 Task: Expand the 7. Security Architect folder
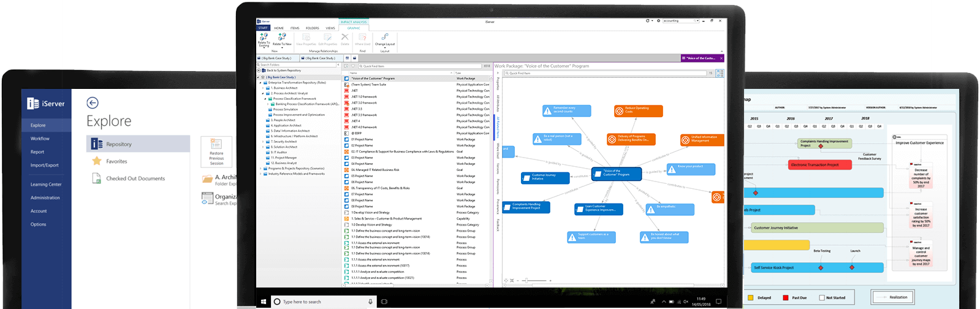coord(264,142)
